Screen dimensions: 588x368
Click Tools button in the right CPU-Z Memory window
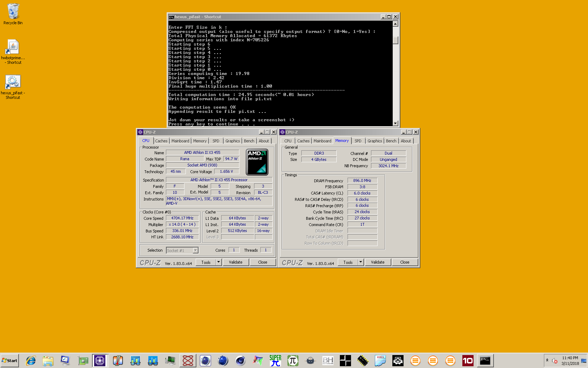[x=348, y=262]
